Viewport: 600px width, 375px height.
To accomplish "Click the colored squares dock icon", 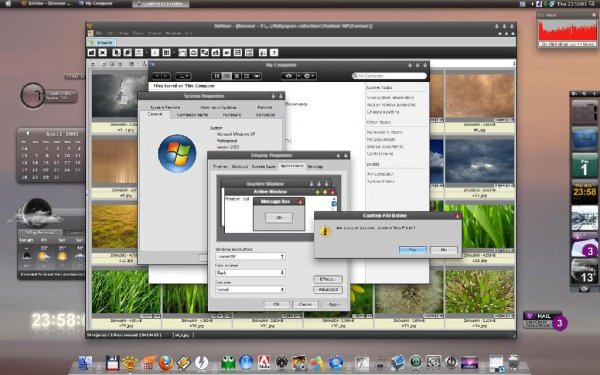I will tap(317, 363).
